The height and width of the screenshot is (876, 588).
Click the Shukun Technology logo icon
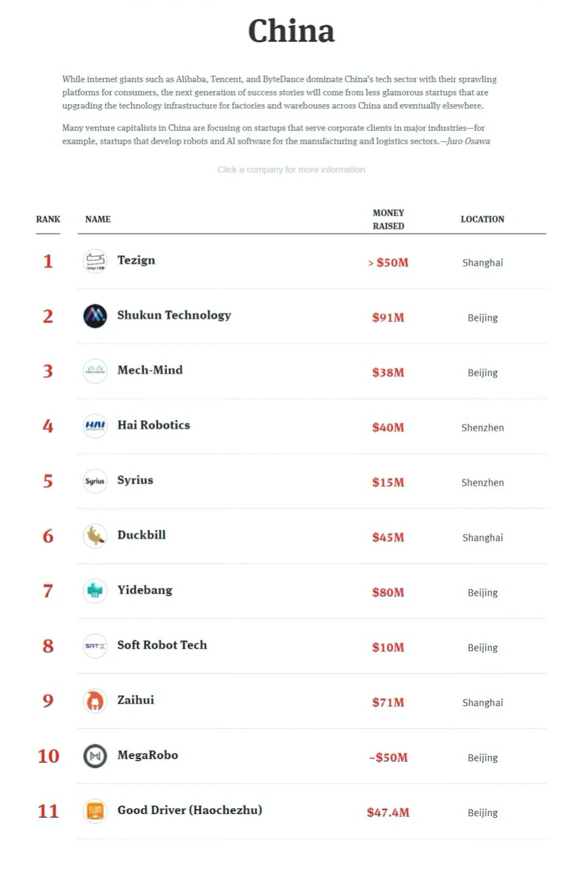(95, 316)
